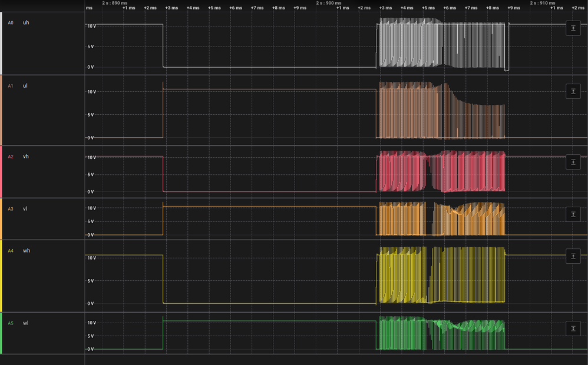Click the vertical auto-fit icon for channel vh
This screenshot has height=365, width=588.
click(573, 162)
